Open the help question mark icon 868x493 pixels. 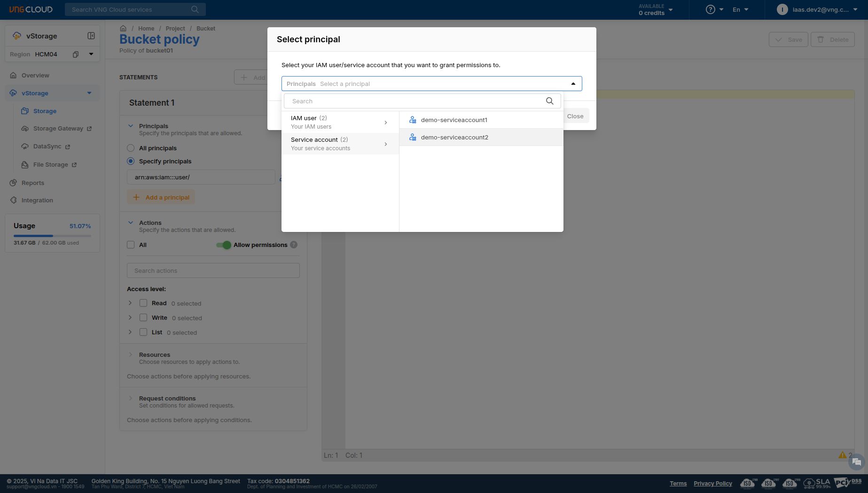coord(710,9)
